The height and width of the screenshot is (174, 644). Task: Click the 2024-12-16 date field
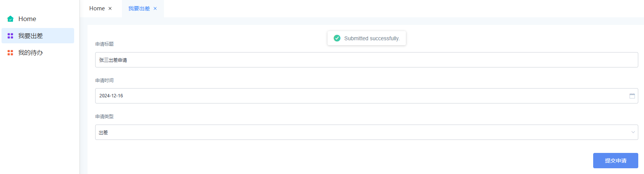367,96
